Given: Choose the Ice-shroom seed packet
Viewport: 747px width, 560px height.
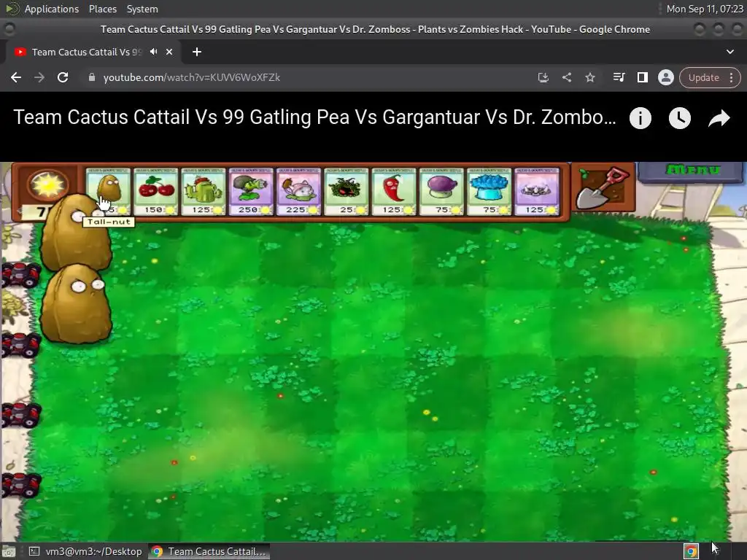Looking at the screenshot, I should [489, 192].
